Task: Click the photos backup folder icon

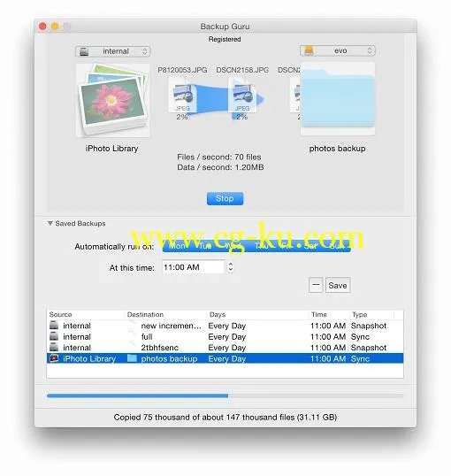Action: tap(338, 99)
